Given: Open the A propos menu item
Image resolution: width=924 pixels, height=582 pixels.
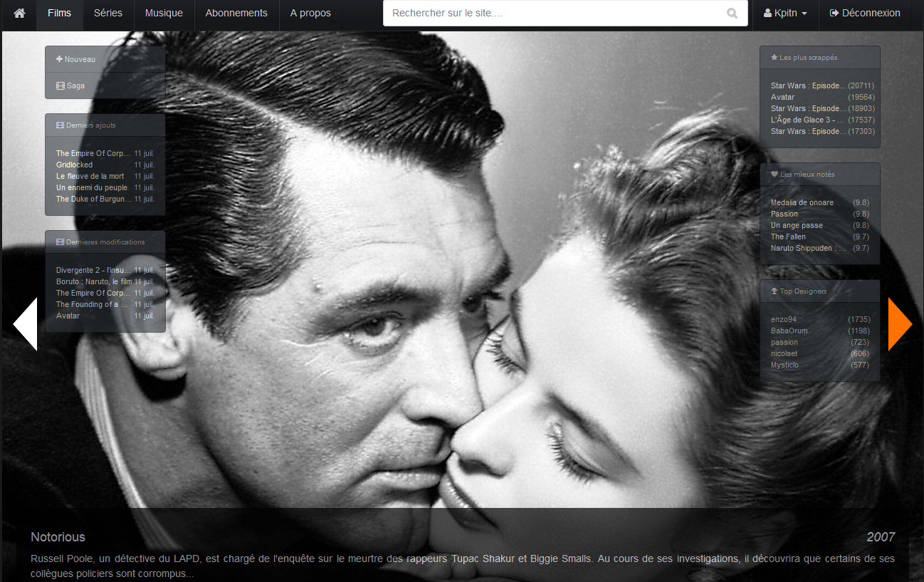Looking at the screenshot, I should pyautogui.click(x=310, y=13).
